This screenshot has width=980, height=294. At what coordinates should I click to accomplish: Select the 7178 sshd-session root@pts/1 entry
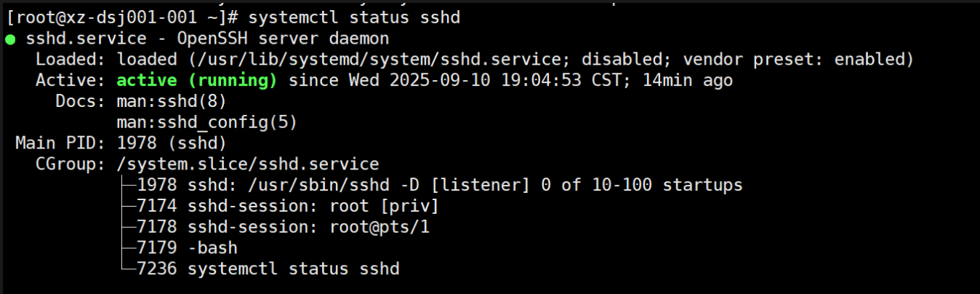pyautogui.click(x=283, y=227)
